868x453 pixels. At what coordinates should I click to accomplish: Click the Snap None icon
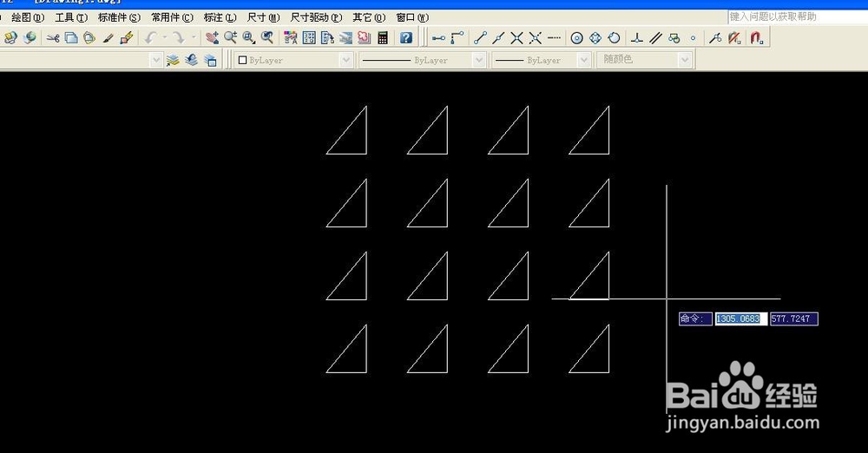point(734,37)
